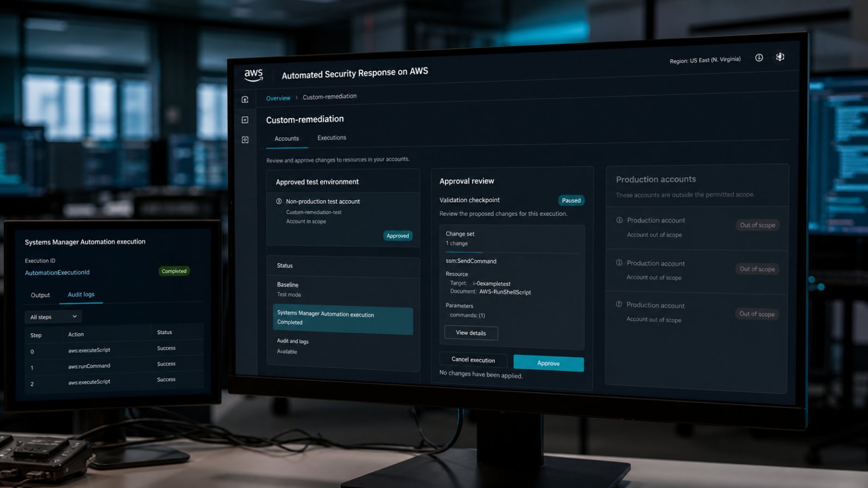The height and width of the screenshot is (488, 868).
Task: Click the Validation checkpoint label
Action: click(469, 200)
